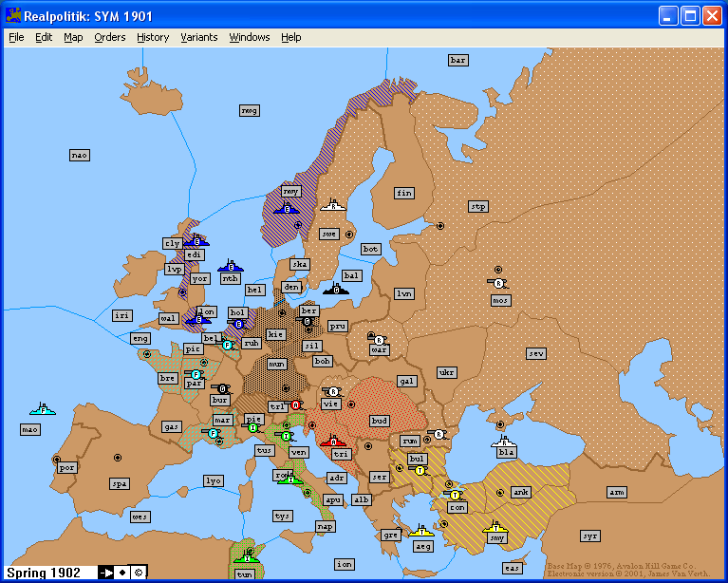Click the 'nao' North Atlantic label

click(x=80, y=155)
